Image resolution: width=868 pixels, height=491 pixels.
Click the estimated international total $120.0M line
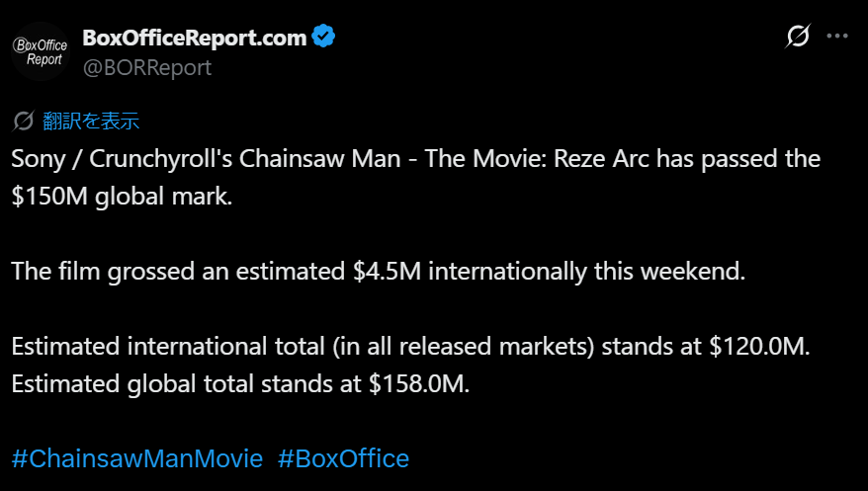[410, 346]
